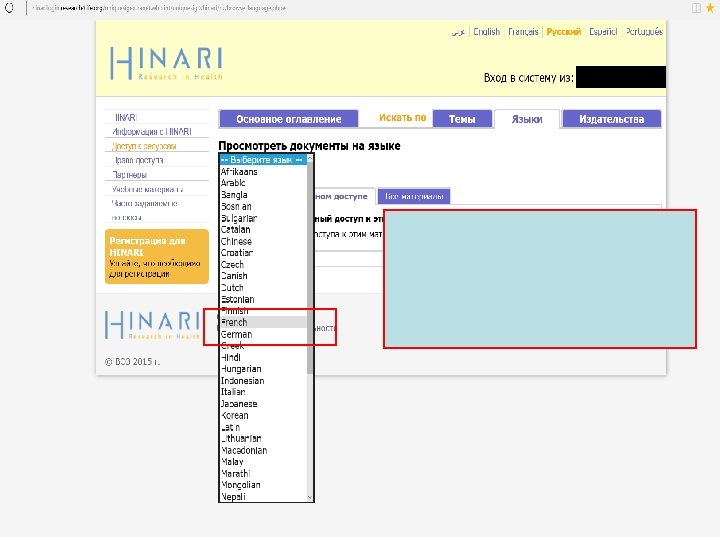Pick Dutch in the language list

263,287
